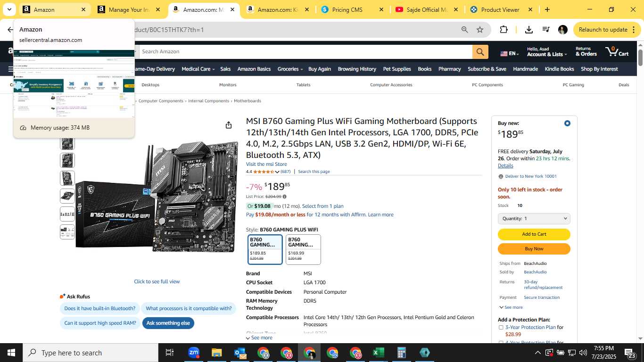Show hidden system tray icons

click(537, 353)
